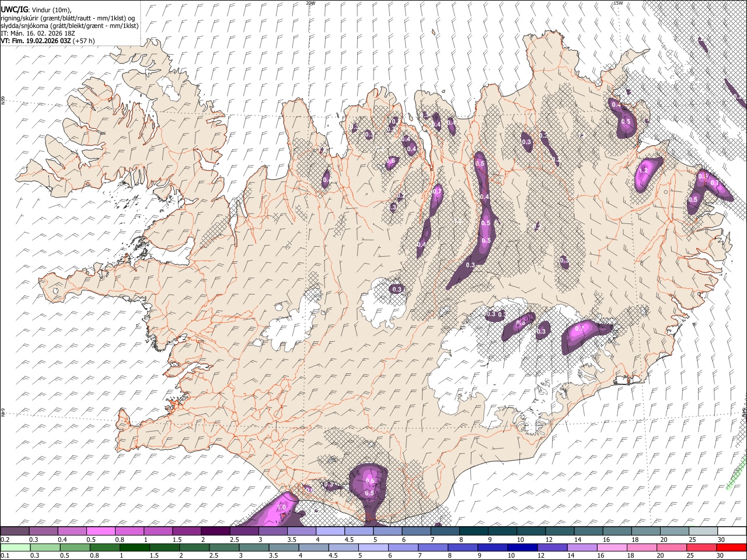The height and width of the screenshot is (560, 747).
Task: Select the pale pink swatch labeled 16 in lower row
Action: 612,547
